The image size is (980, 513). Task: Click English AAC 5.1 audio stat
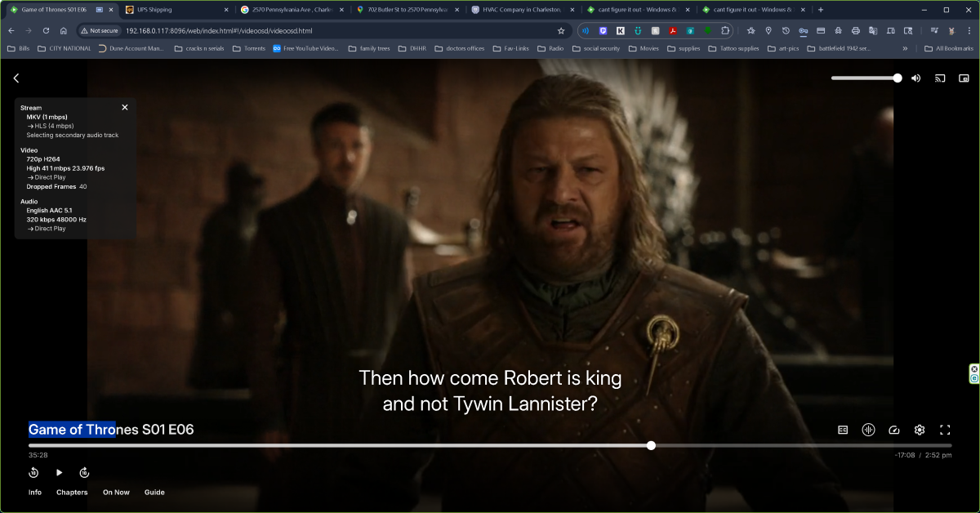50,210
